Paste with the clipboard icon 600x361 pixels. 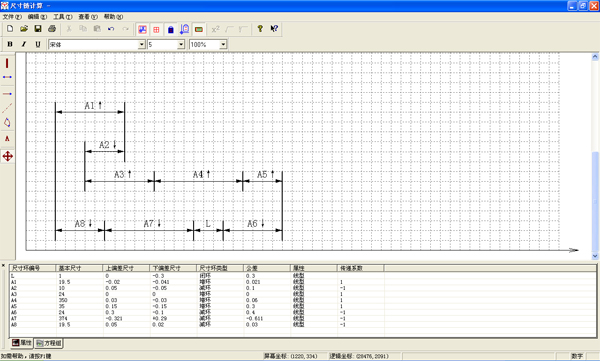97,29
